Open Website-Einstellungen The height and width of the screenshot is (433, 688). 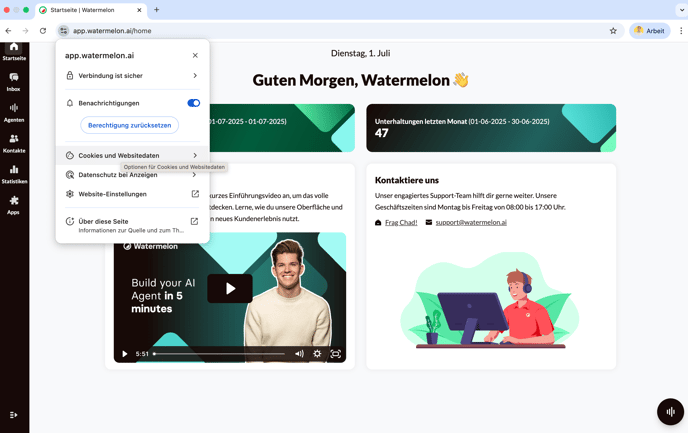[x=132, y=194]
